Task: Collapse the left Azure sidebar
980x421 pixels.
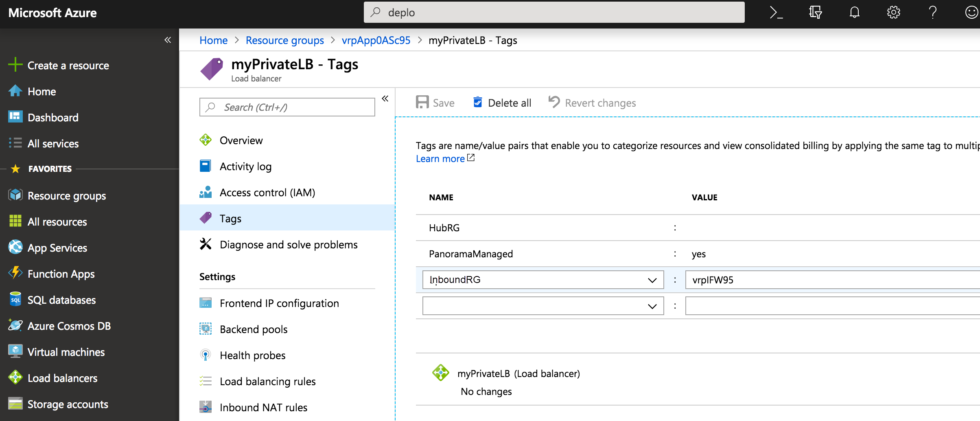Action: pos(168,40)
